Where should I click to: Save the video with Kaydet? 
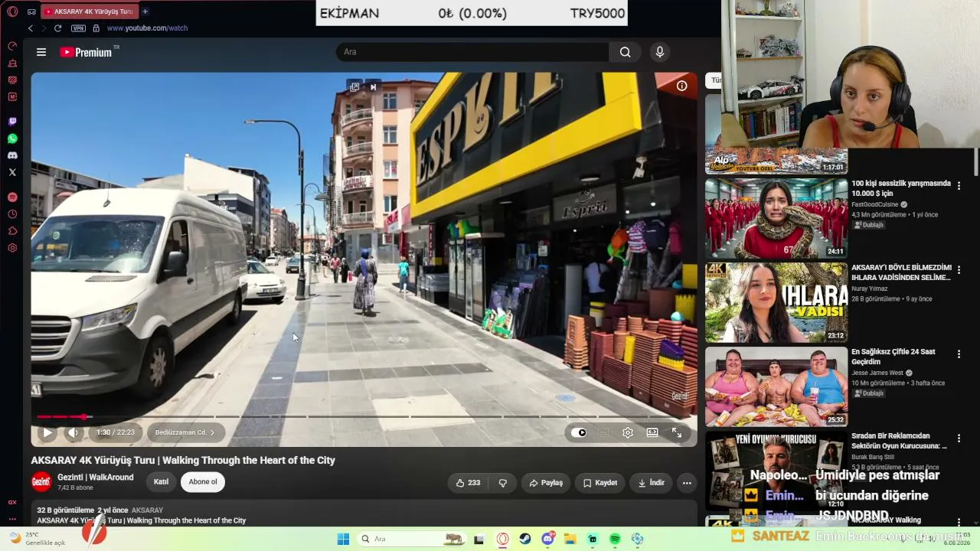[x=599, y=483]
